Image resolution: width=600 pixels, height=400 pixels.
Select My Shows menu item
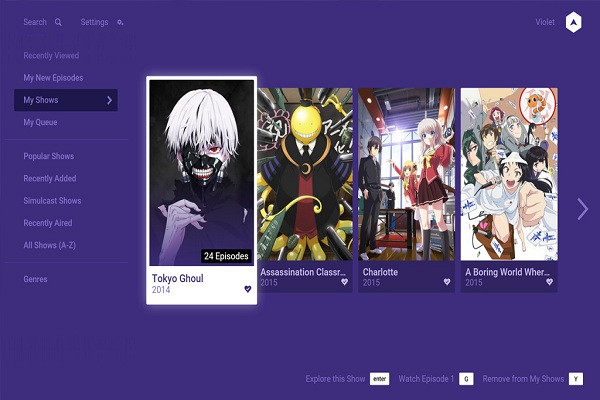66,100
